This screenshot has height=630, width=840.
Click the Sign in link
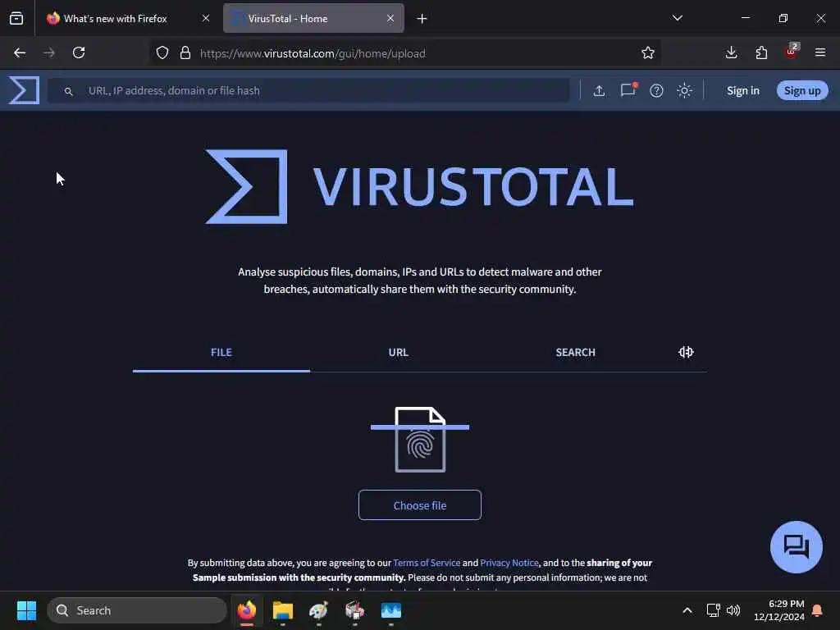tap(743, 90)
